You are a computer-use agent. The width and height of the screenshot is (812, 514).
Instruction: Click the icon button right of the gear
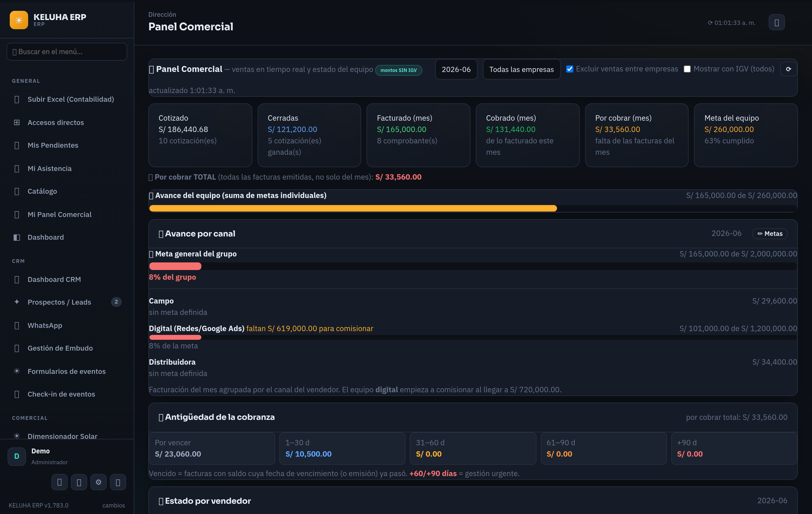tap(118, 482)
